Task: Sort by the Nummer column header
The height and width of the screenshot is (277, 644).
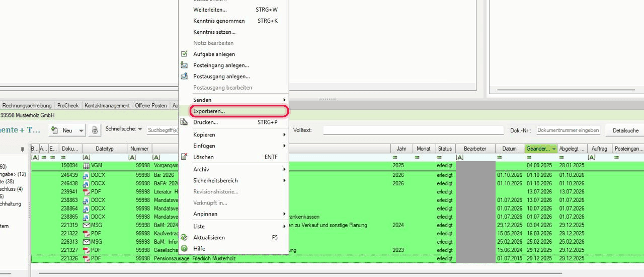Action: (139, 149)
